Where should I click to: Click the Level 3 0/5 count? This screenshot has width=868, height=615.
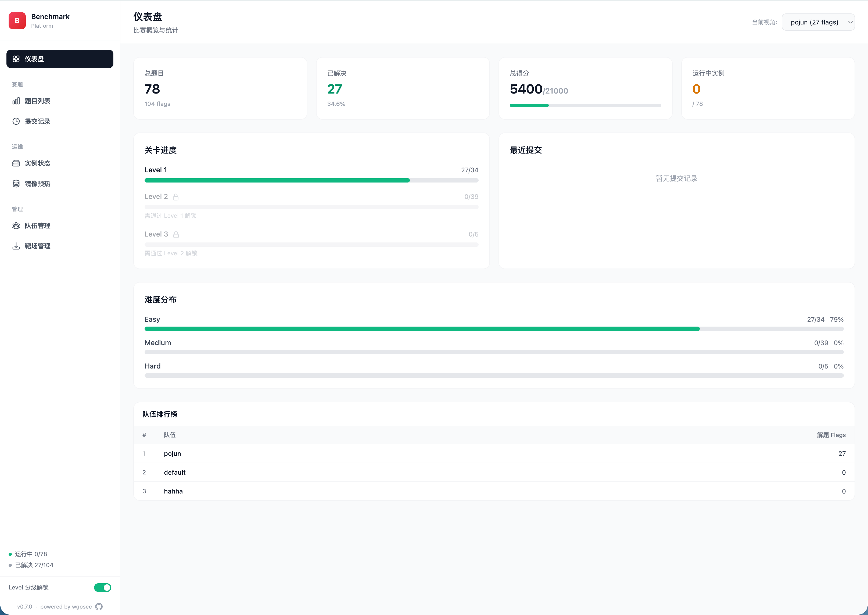(x=473, y=234)
